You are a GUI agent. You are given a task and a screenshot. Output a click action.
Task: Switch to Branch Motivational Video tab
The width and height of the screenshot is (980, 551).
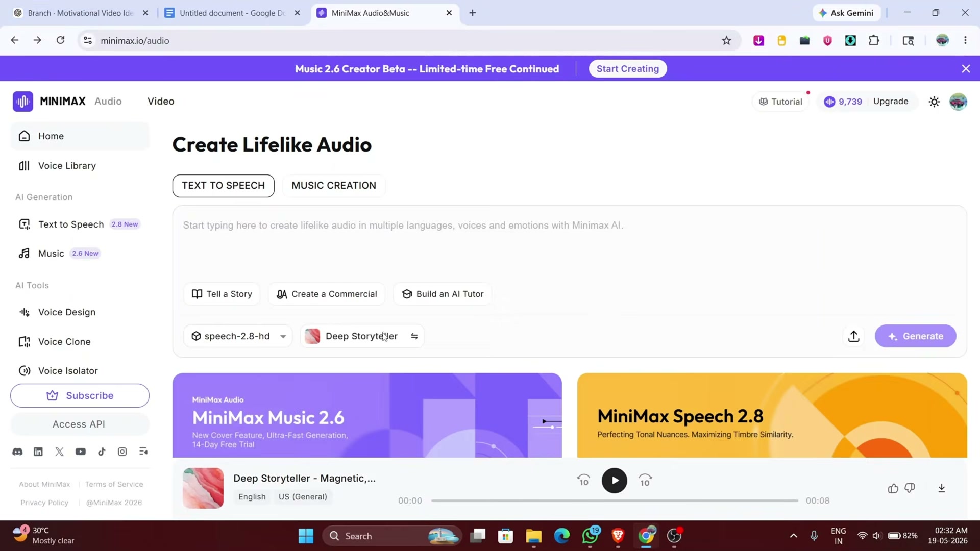coord(80,13)
